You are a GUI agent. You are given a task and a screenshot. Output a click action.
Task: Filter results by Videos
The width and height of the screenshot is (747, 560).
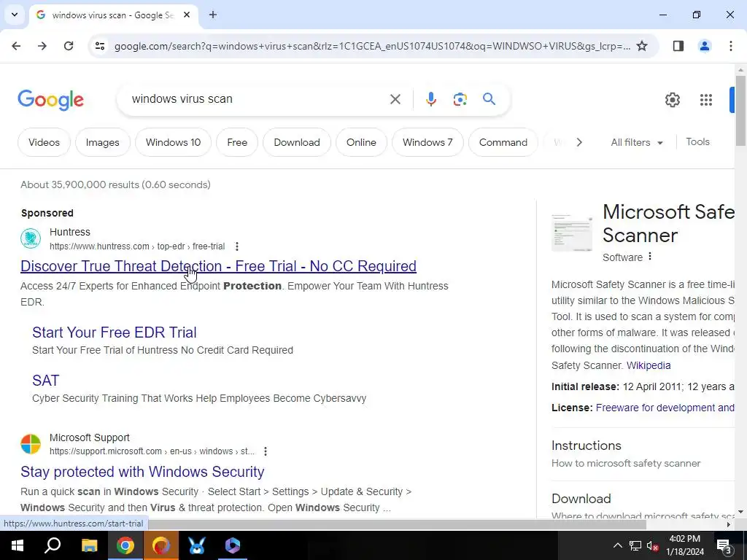[44, 142]
